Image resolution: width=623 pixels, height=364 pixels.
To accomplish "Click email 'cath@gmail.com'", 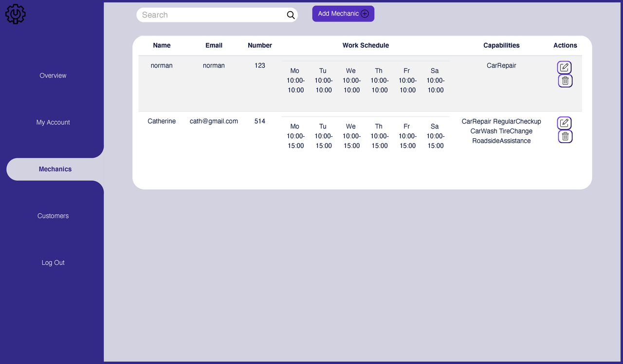I will click(x=214, y=121).
